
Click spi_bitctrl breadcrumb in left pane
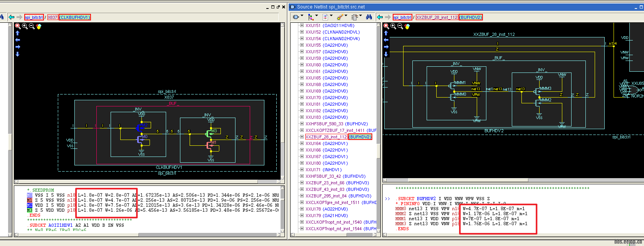tap(34, 17)
